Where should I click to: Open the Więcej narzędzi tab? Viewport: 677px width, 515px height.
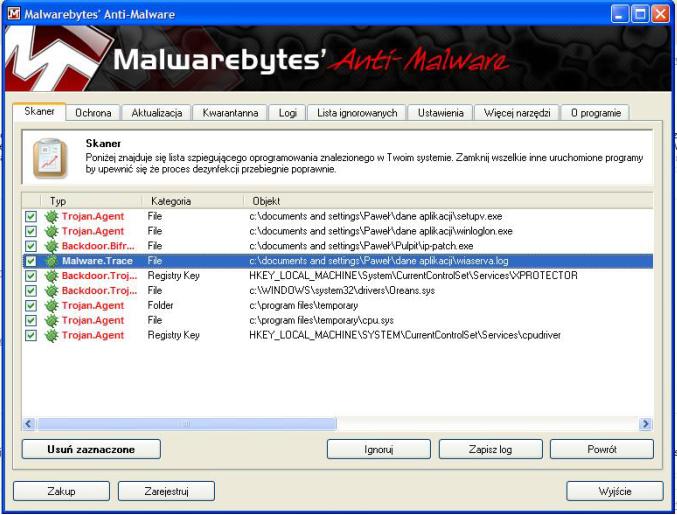[x=517, y=113]
